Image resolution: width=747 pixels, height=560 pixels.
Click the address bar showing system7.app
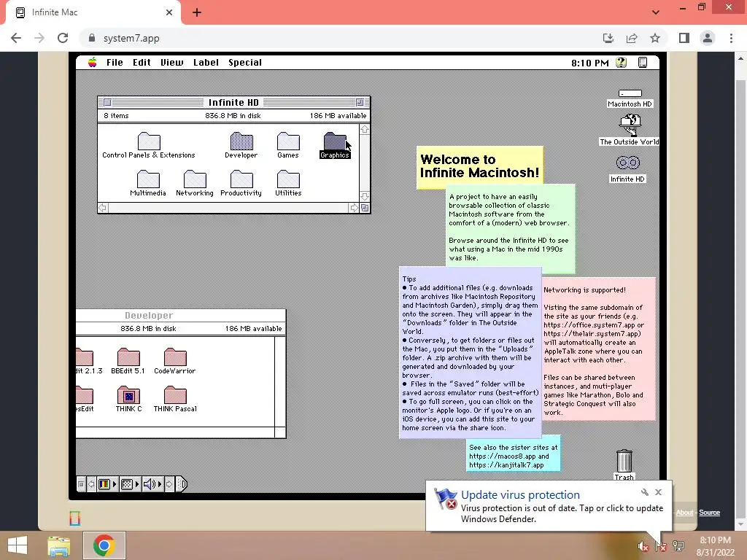click(338, 38)
